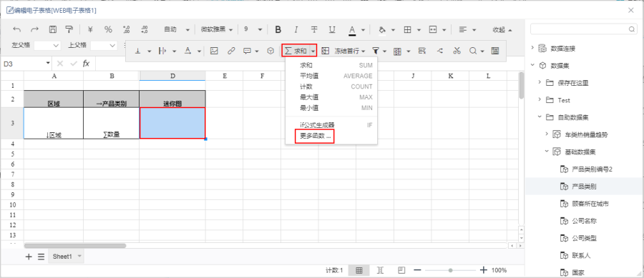Click the scissors cut icon

(x=457, y=51)
